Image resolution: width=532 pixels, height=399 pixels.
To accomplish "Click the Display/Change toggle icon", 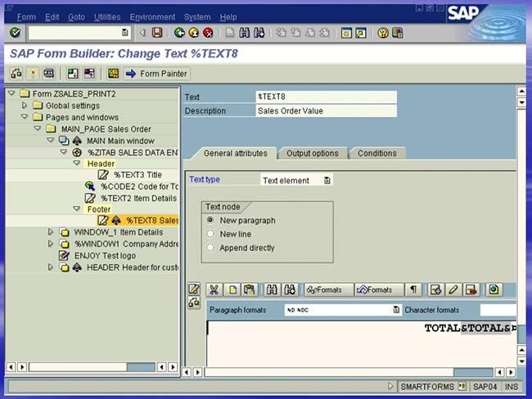I will pos(16,74).
